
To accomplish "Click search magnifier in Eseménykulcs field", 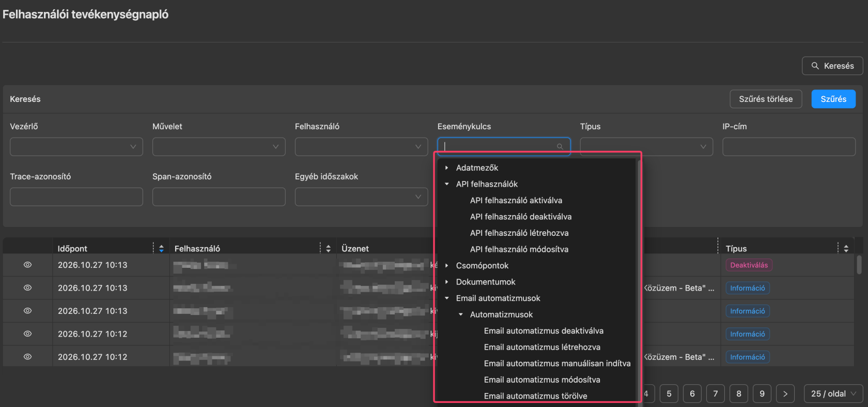I will coord(560,147).
